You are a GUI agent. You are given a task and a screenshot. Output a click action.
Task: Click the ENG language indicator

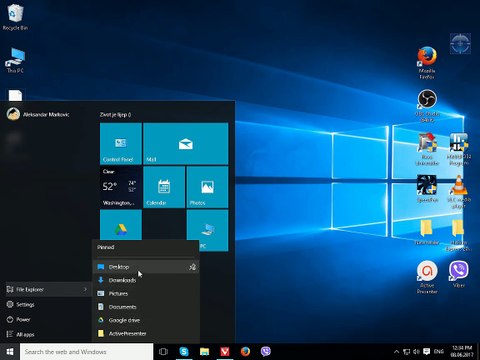pos(439,352)
